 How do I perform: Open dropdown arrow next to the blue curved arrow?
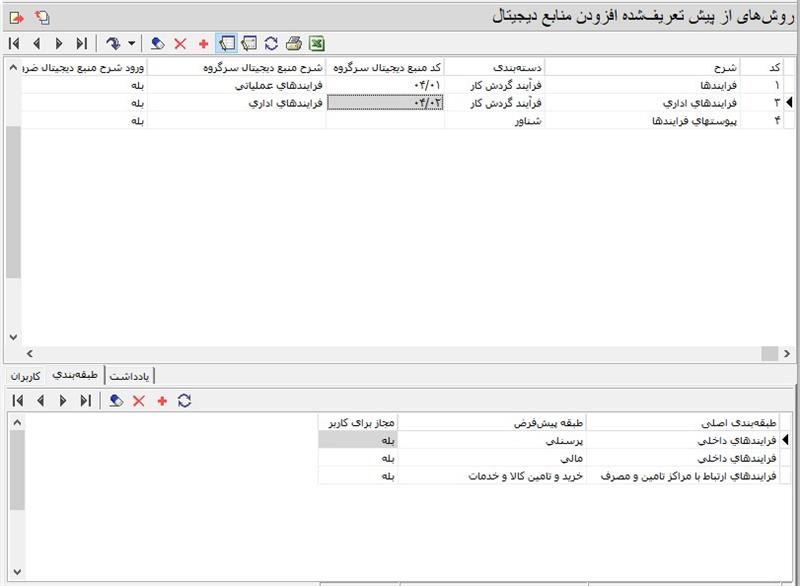(x=132, y=44)
